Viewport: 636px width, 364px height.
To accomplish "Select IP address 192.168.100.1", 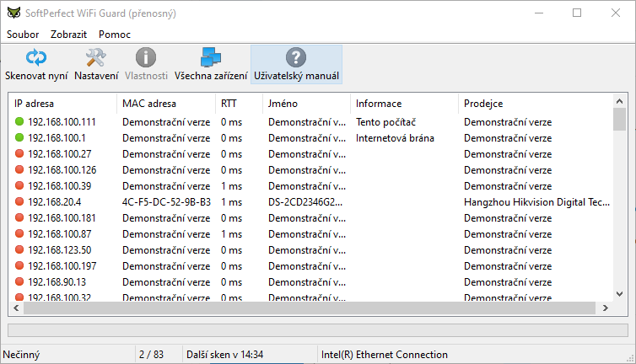I will [57, 138].
